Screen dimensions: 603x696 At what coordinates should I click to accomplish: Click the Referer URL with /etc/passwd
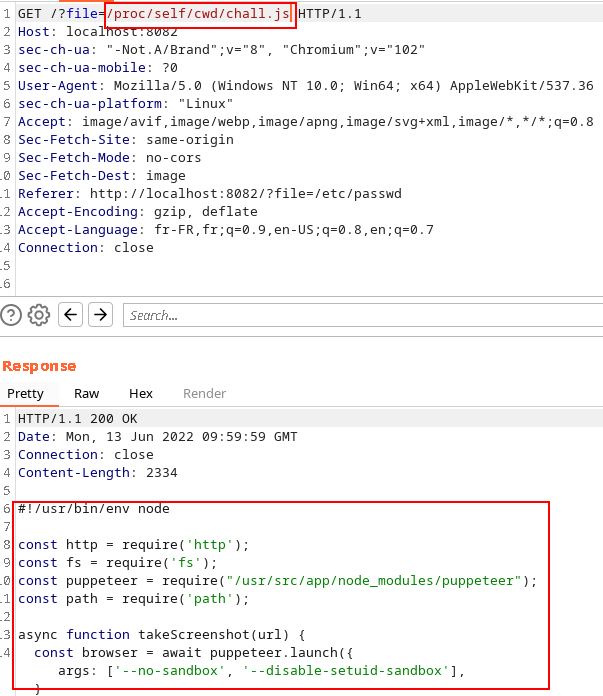246,194
